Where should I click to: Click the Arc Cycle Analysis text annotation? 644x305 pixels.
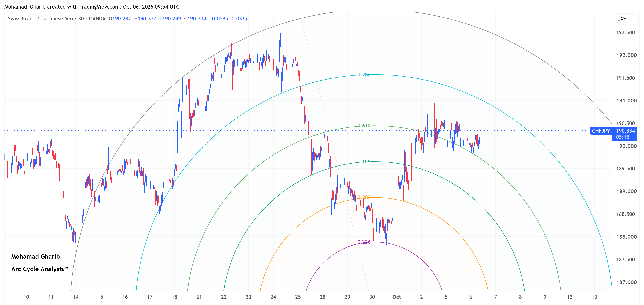point(40,269)
